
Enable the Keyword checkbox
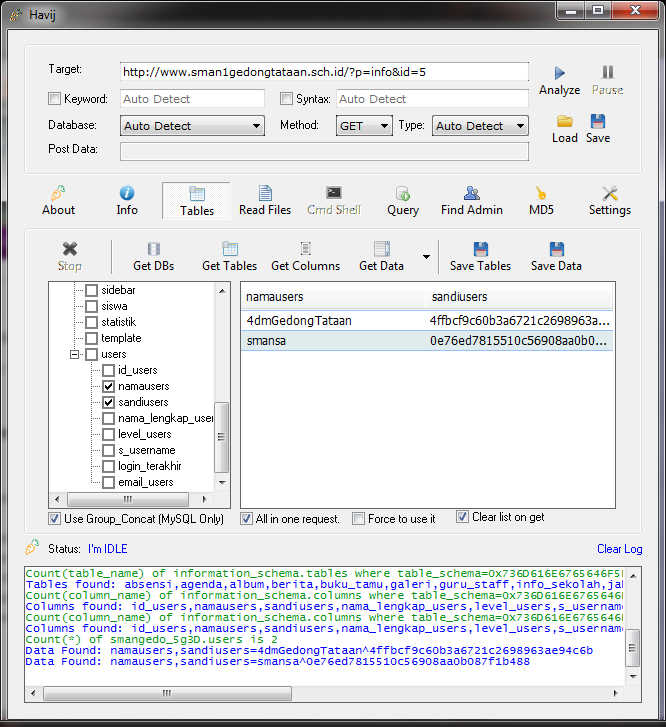point(55,99)
